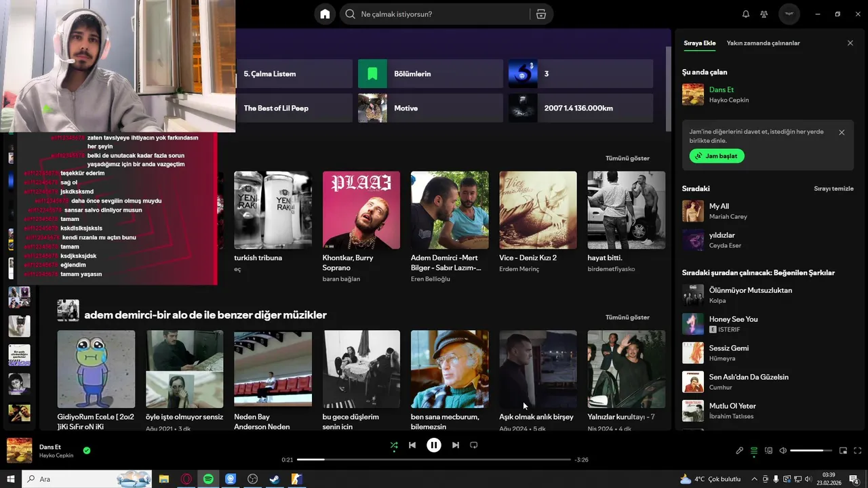Start a Jam session
Screen dimensions: 868x488
[x=717, y=156]
